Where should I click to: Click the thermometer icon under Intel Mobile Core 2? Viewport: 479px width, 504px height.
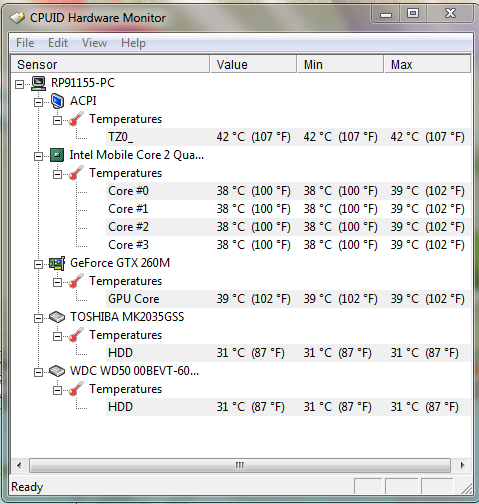[76, 173]
